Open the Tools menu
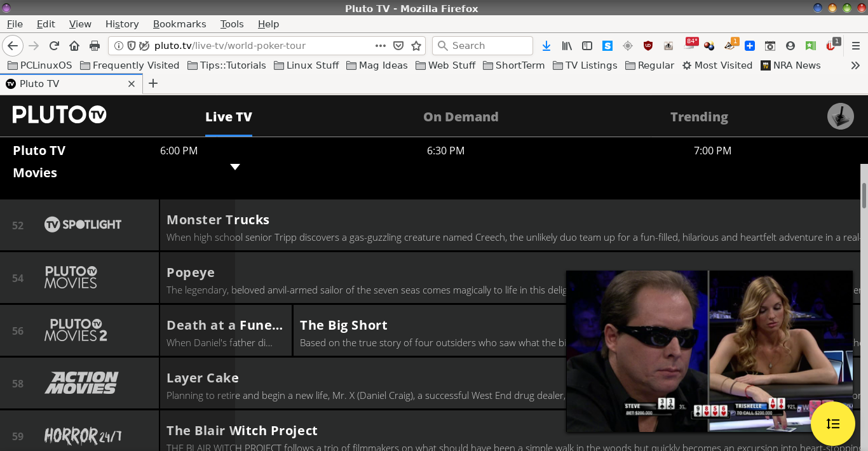This screenshot has height=451, width=868. [x=232, y=24]
